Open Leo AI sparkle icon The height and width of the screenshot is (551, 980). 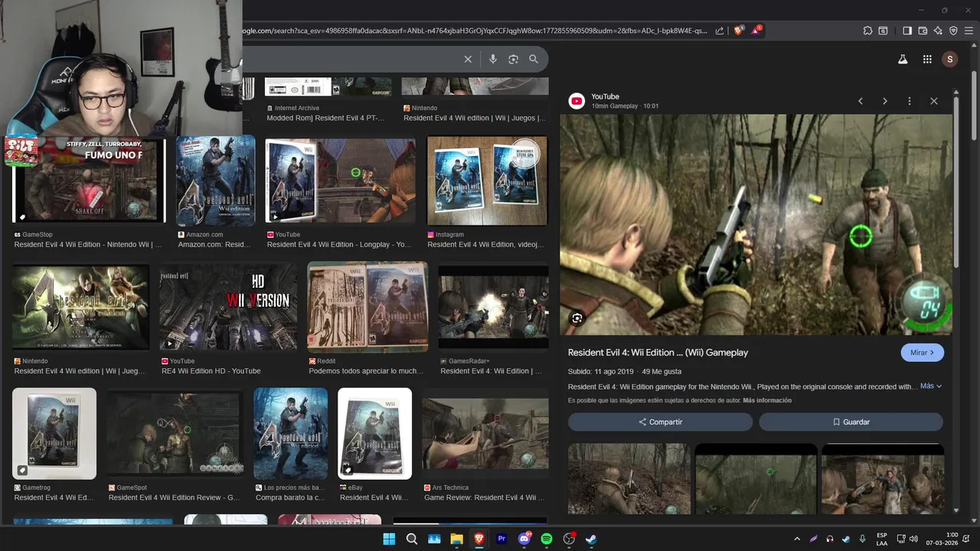[x=938, y=31]
